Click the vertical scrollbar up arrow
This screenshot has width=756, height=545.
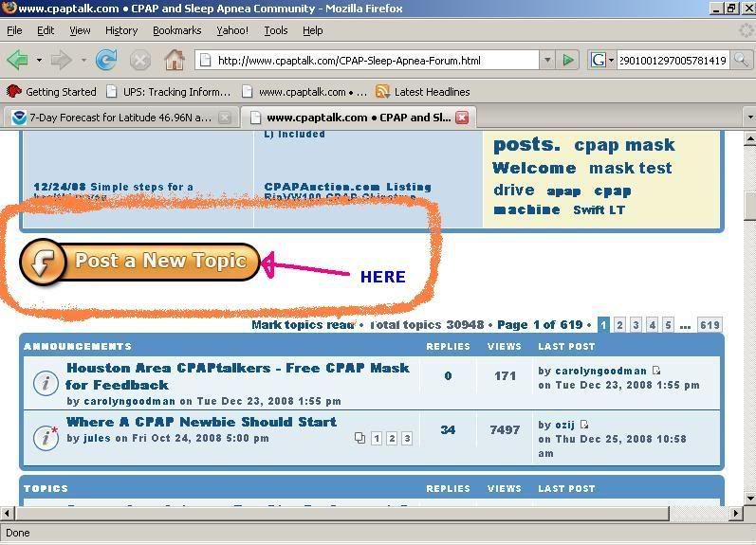(x=749, y=139)
